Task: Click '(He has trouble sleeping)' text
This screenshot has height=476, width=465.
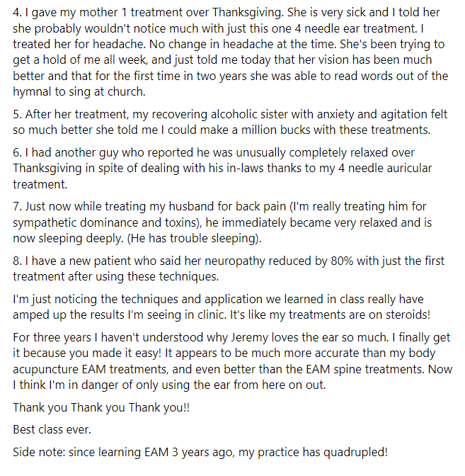Action: (194, 238)
